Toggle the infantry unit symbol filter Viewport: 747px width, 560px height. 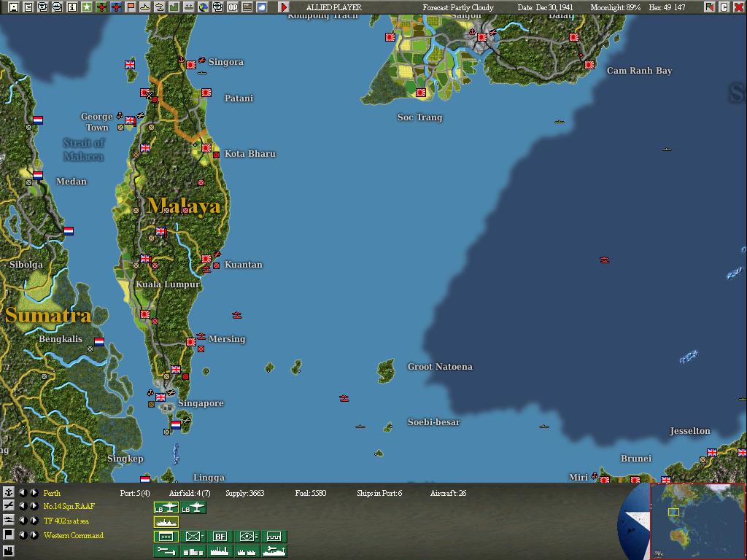coord(193,537)
